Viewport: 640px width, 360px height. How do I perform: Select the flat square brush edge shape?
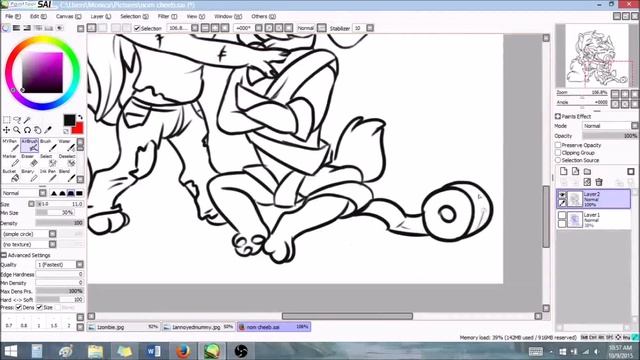click(79, 193)
